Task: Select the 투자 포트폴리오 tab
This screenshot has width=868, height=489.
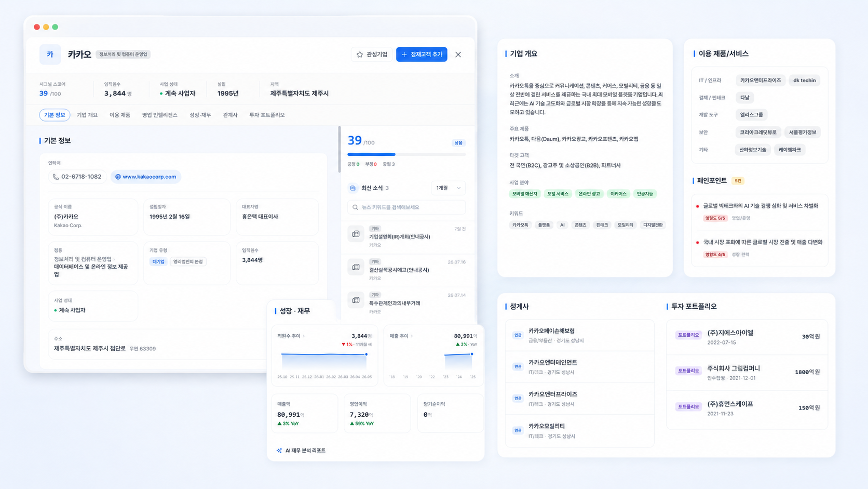Action: pyautogui.click(x=267, y=115)
